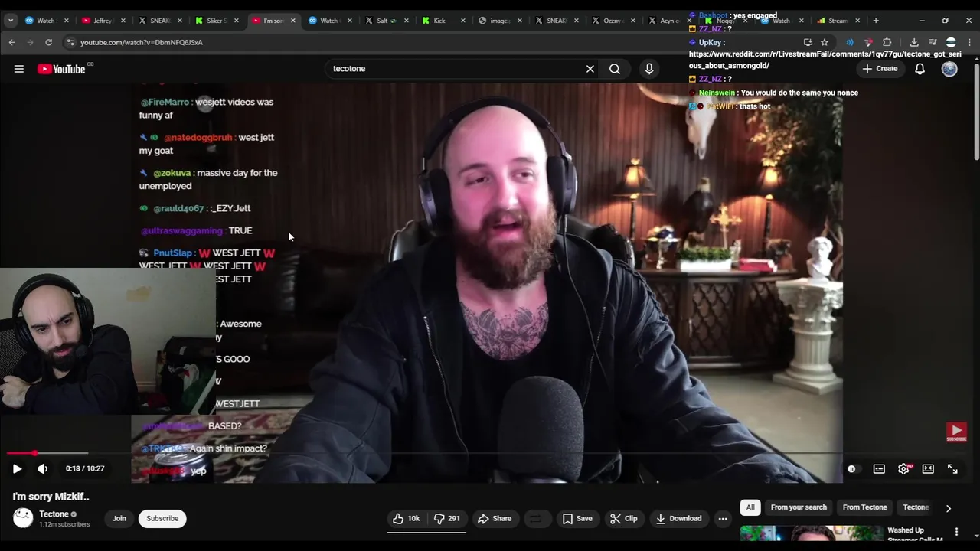Open the Tectone channel name link
Image resolution: width=980 pixels, height=551 pixels.
pos(54,514)
